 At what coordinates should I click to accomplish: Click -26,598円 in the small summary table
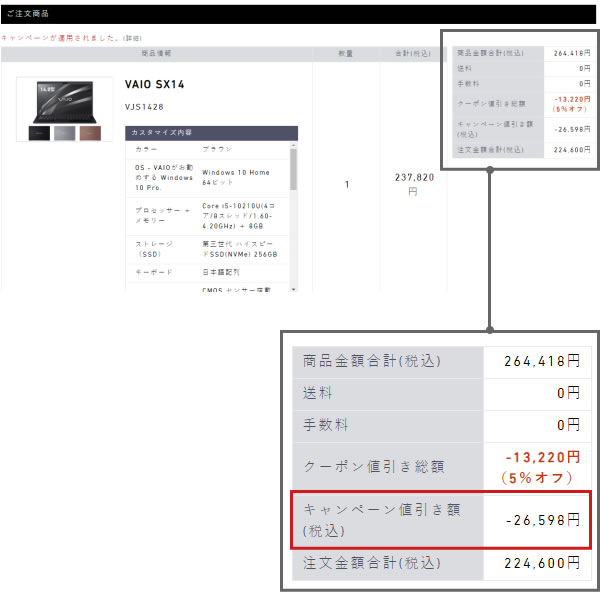[x=572, y=130]
